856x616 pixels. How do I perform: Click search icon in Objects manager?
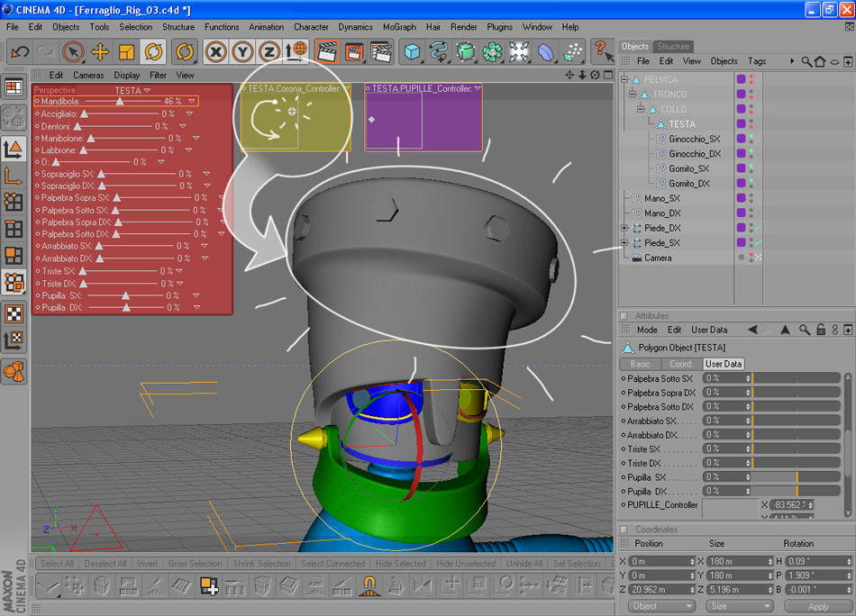click(x=806, y=61)
